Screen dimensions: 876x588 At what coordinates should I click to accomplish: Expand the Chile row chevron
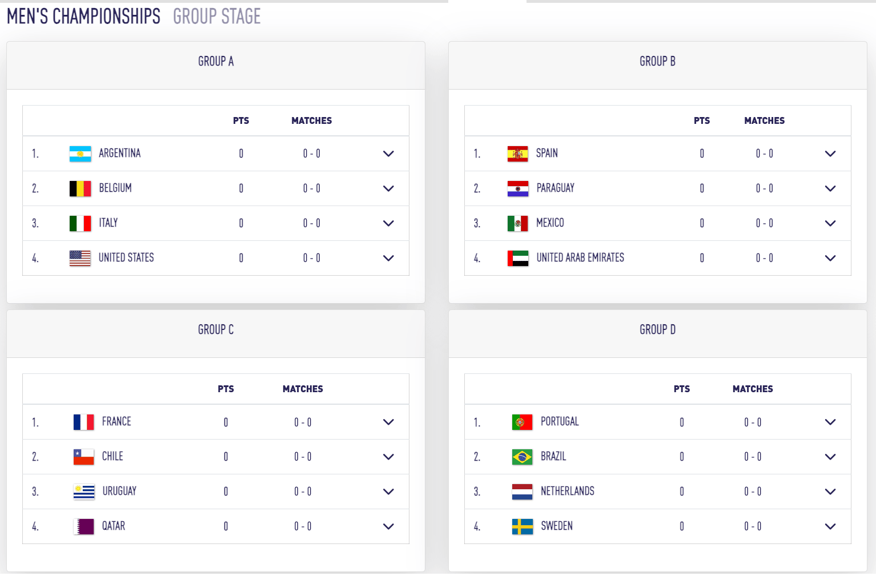[x=388, y=457]
